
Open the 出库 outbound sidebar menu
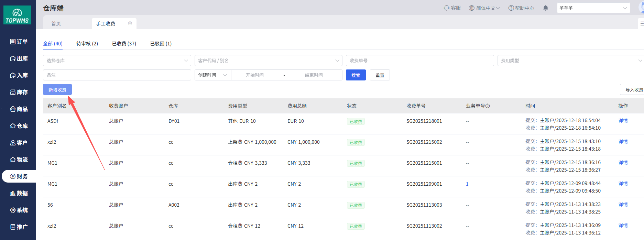click(19, 58)
